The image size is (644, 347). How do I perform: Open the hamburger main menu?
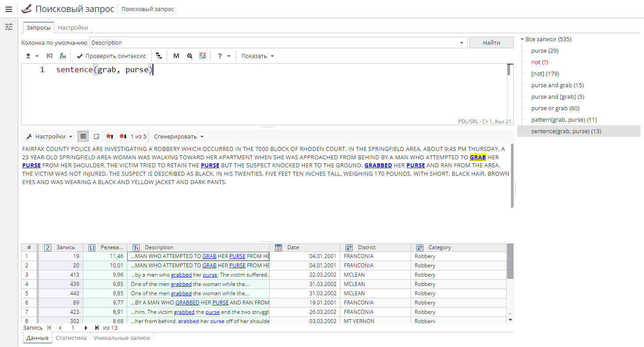9,9
